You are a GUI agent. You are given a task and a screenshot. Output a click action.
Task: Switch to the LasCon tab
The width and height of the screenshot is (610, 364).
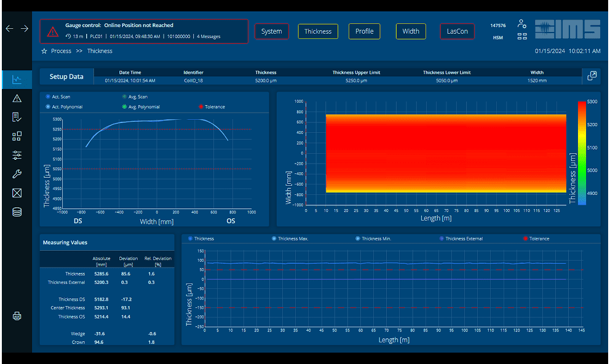457,31
